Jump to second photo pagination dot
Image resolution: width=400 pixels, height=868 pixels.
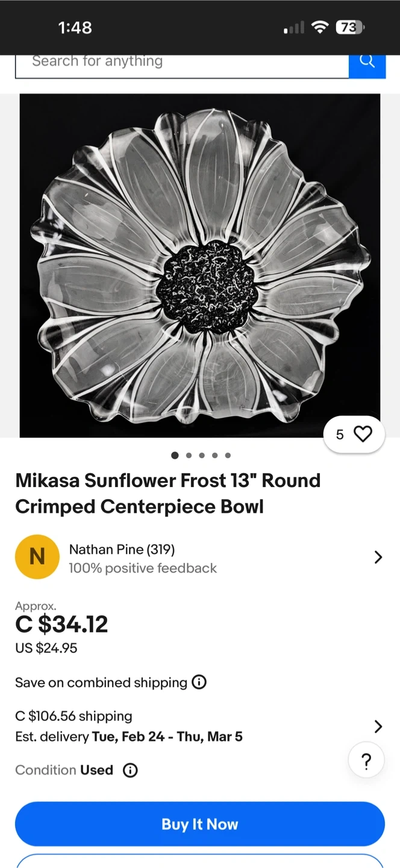tap(189, 456)
